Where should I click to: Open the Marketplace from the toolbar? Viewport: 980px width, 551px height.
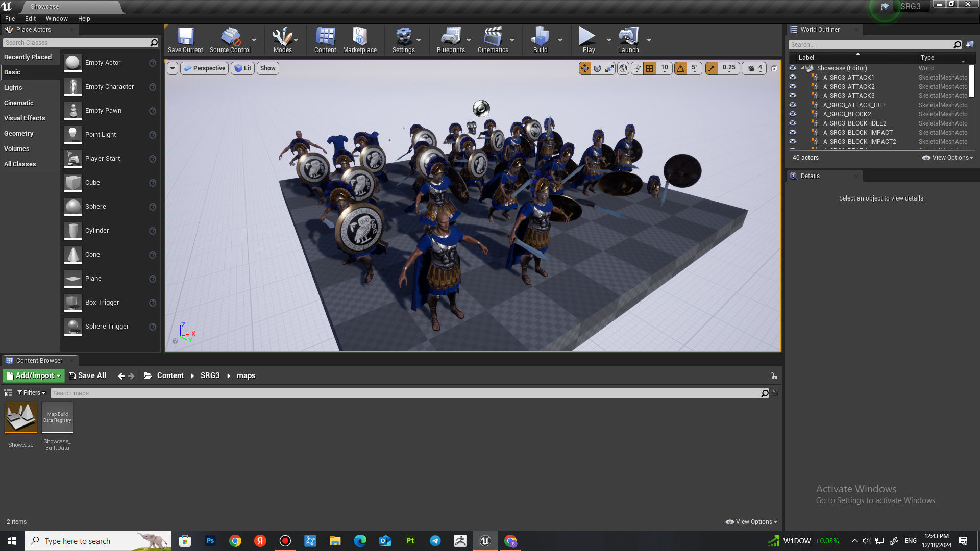pos(359,40)
